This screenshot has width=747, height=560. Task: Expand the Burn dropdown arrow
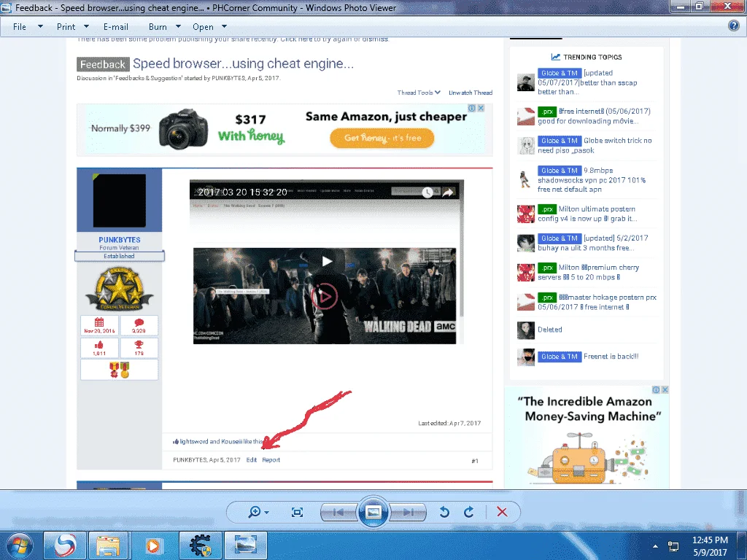(x=178, y=27)
